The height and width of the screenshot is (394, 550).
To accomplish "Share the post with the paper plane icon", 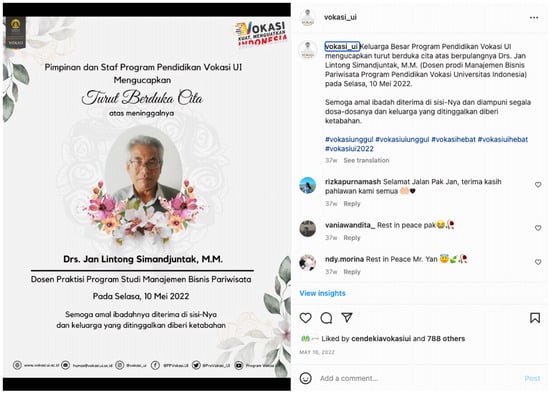I will [347, 318].
